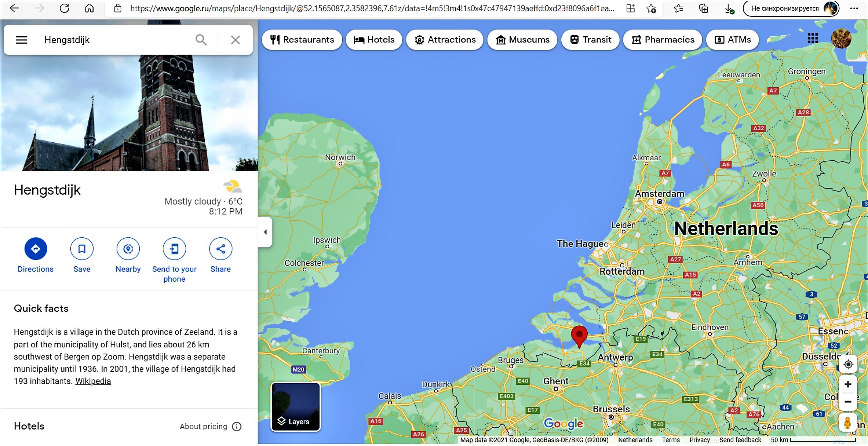Open Send feedback link
Image resolution: width=868 pixels, height=446 pixels.
pyautogui.click(x=740, y=440)
